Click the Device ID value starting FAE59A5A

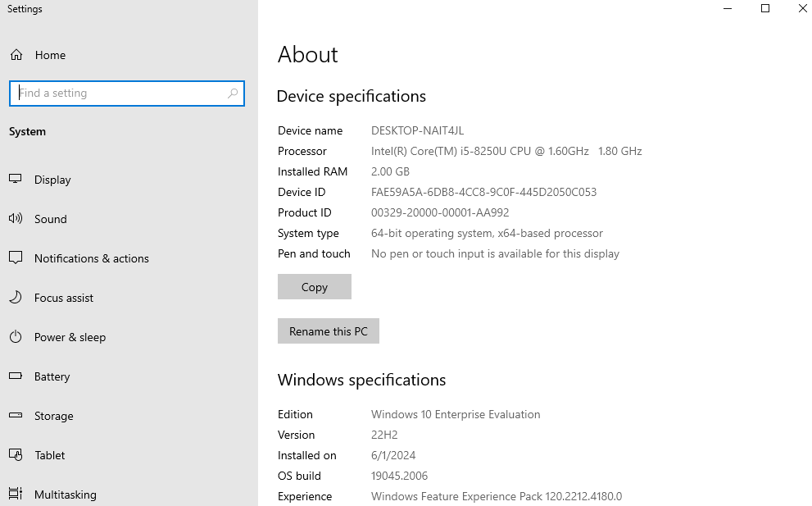point(483,193)
